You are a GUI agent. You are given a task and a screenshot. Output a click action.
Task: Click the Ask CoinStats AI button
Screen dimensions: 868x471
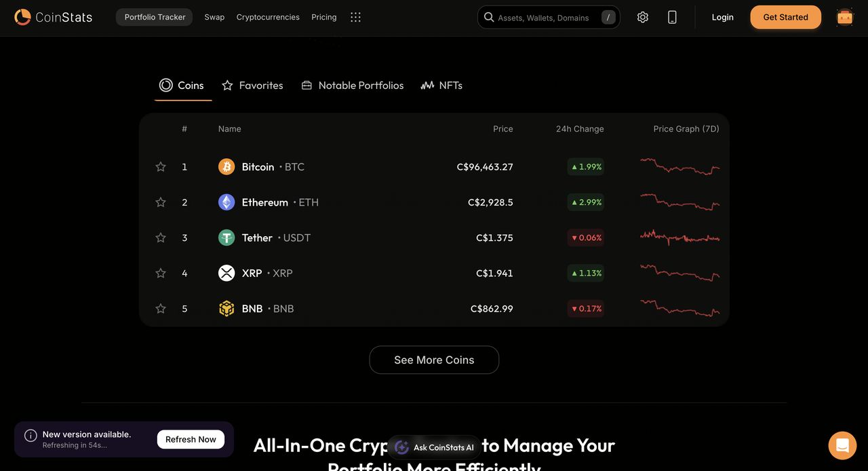pos(435,447)
